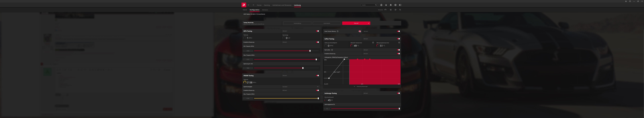Open notifications bell icon

391,5
